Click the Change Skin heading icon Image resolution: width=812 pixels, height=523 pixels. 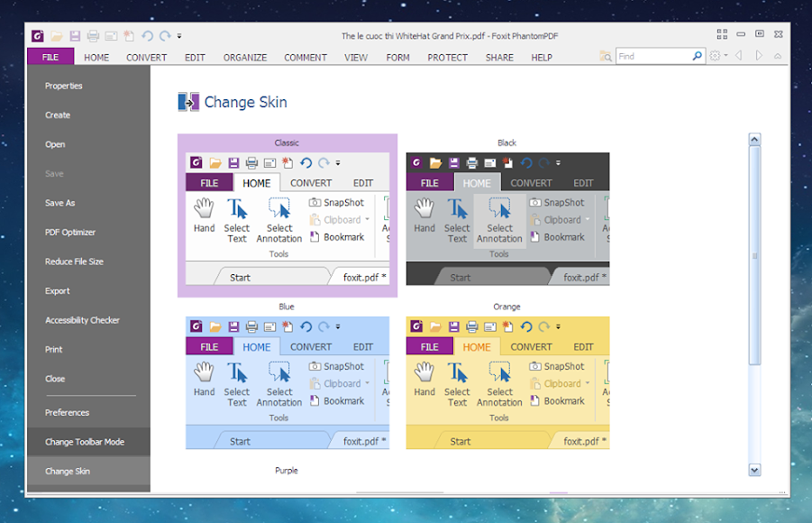coord(188,102)
